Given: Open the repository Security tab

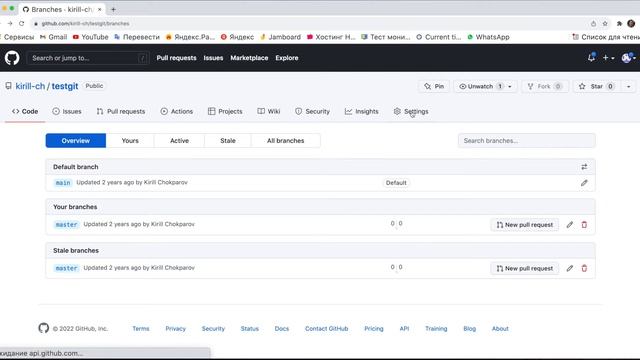Looking at the screenshot, I should point(312,111).
